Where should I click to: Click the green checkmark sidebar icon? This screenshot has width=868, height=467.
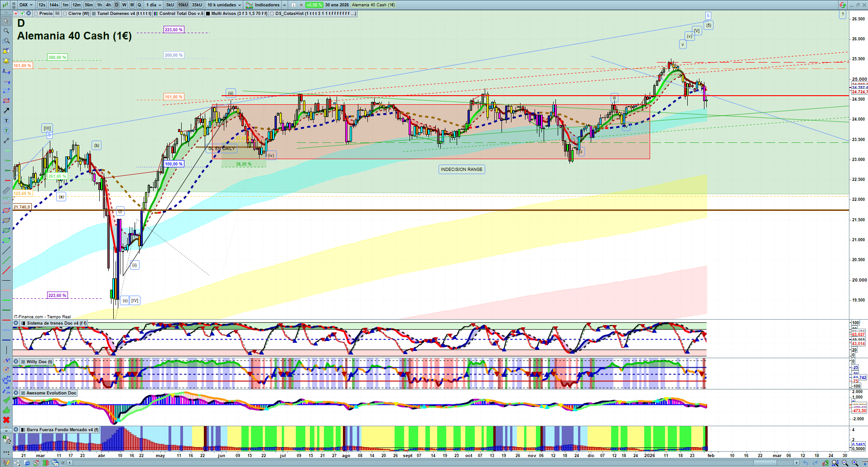[6, 400]
